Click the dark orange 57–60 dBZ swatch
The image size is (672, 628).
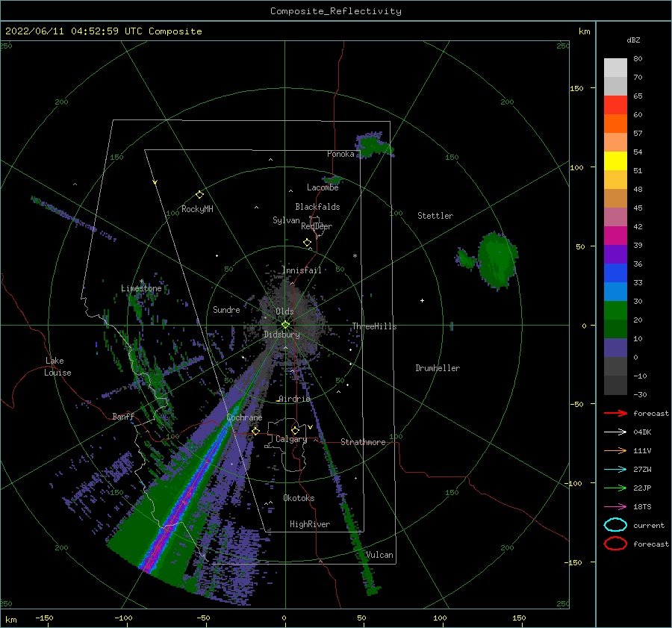pyautogui.click(x=615, y=123)
